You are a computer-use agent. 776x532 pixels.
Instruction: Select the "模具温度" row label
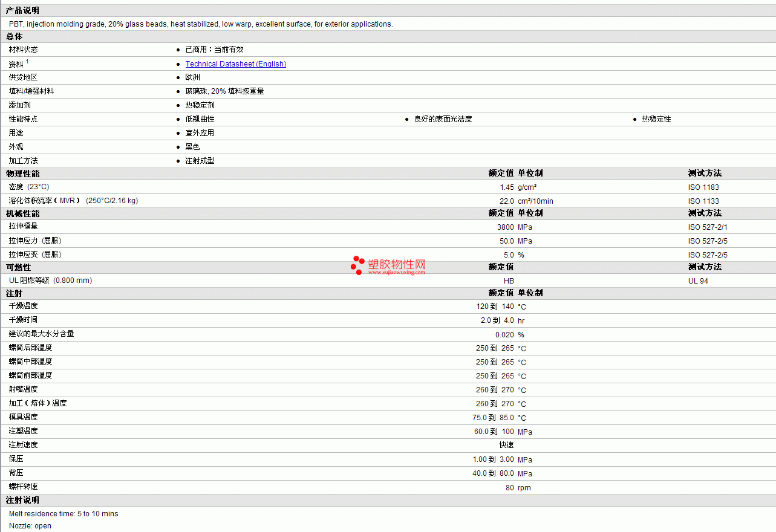pyautogui.click(x=23, y=417)
